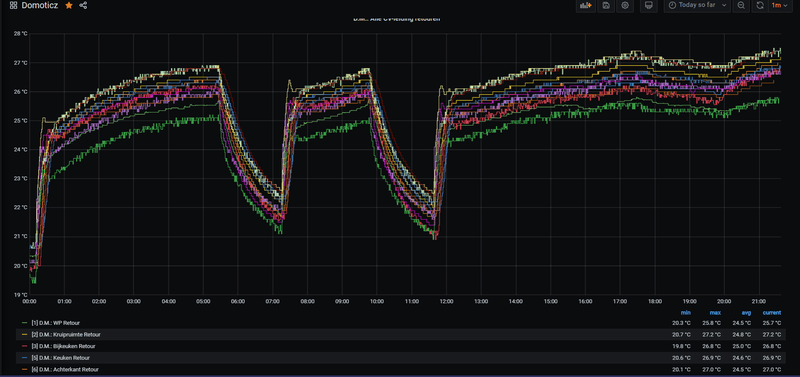Click the 00:00 x-axis time label

coord(30,301)
